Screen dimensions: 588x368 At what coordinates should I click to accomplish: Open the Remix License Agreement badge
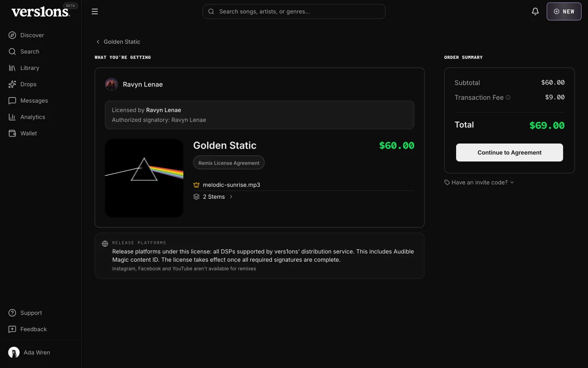229,163
